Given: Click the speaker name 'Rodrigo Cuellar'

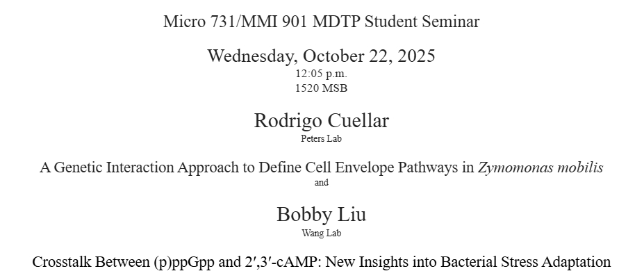Looking at the screenshot, I should (x=321, y=120).
